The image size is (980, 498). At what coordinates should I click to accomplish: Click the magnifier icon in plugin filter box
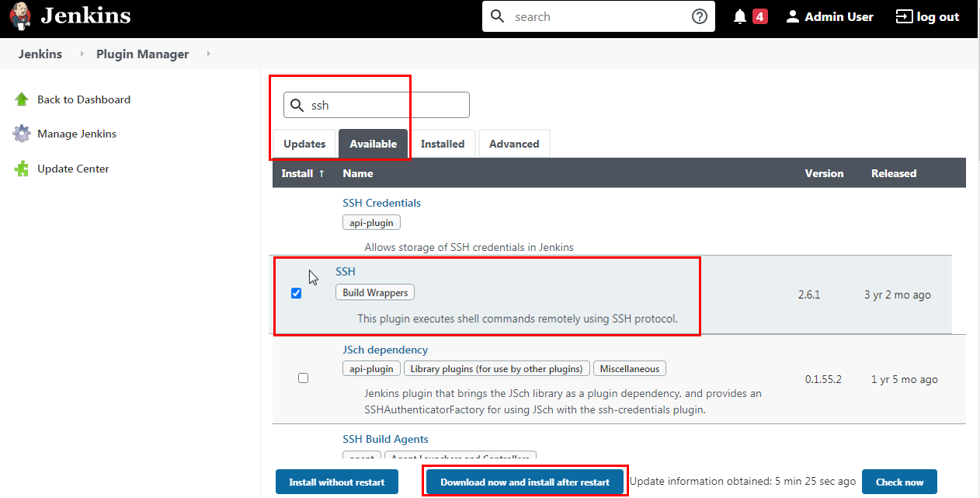coord(297,105)
